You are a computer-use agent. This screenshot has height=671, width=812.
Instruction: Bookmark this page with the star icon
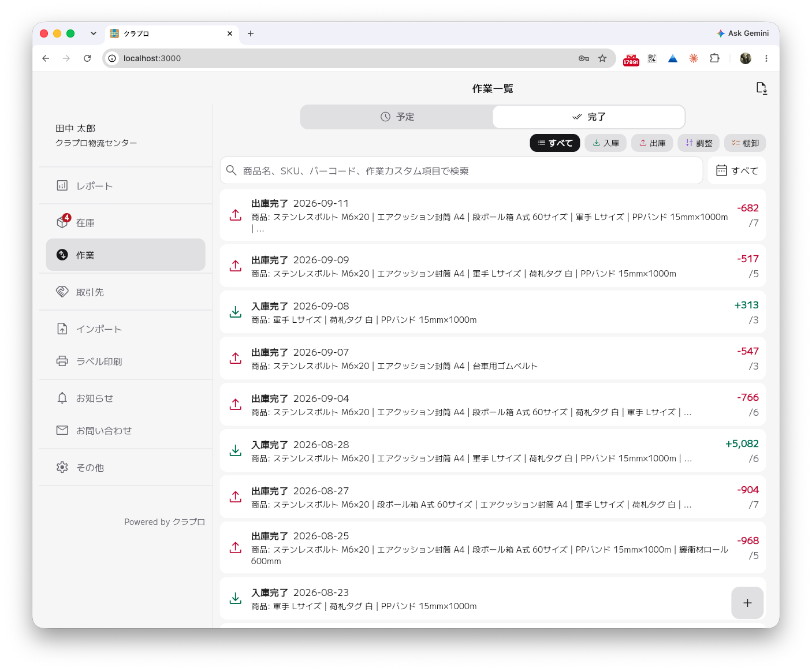(x=602, y=58)
